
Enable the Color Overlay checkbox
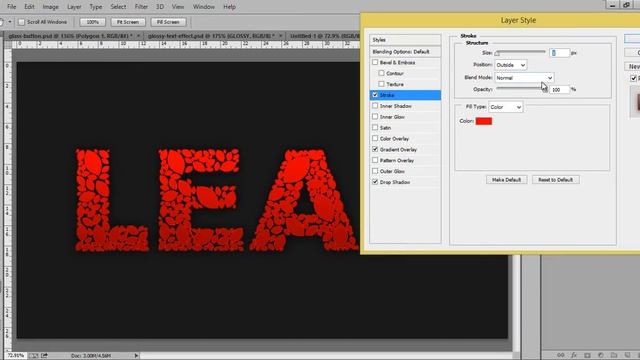click(x=375, y=138)
